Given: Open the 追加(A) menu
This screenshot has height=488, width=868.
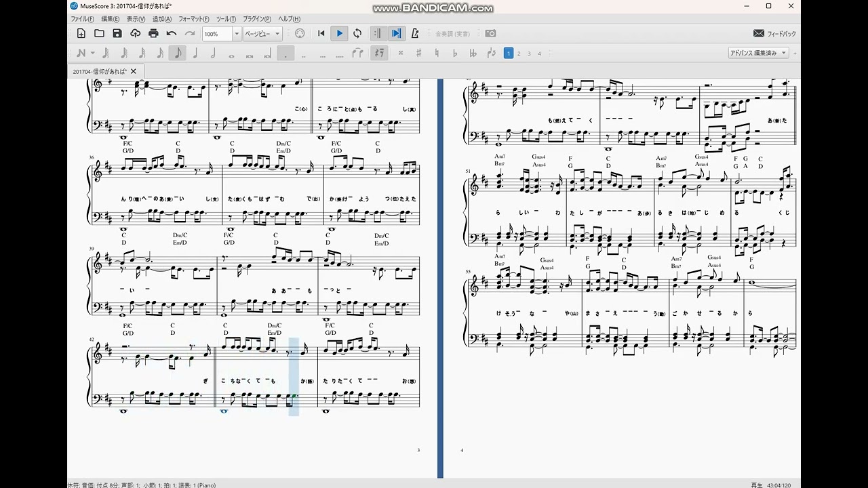Looking at the screenshot, I should (162, 19).
